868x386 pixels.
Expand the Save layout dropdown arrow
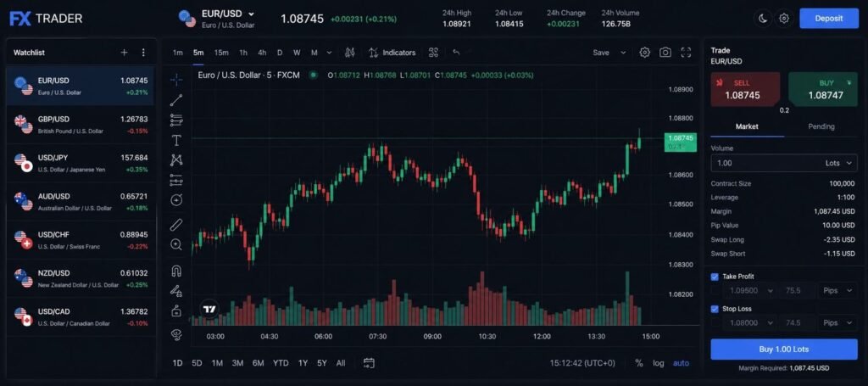point(624,53)
